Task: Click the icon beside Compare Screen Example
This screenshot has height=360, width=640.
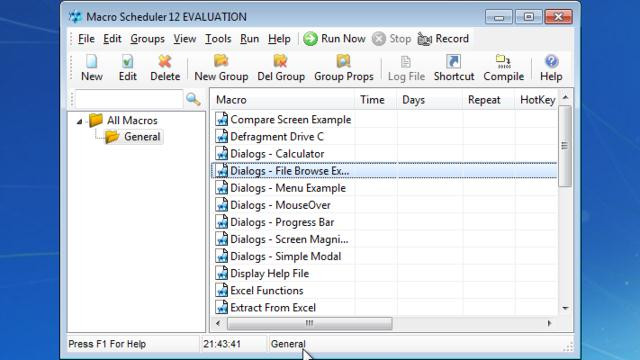Action: (x=222, y=119)
